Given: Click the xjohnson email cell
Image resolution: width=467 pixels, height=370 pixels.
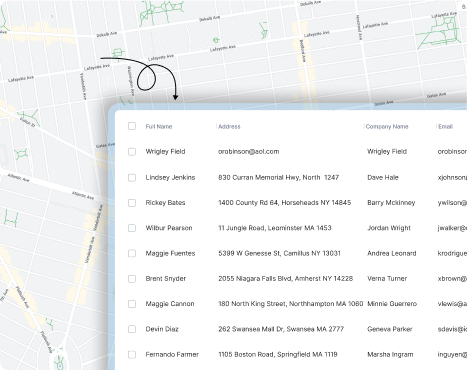Looking at the screenshot, I should 452,177.
